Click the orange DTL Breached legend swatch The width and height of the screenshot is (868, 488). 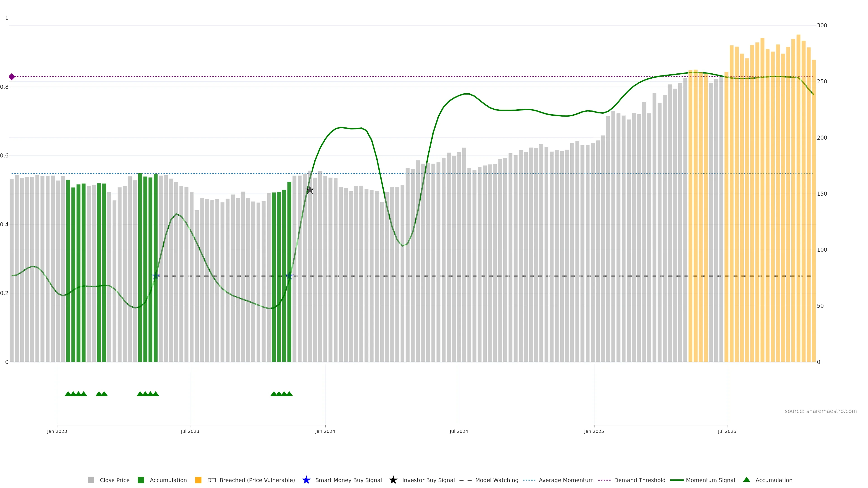198,480
